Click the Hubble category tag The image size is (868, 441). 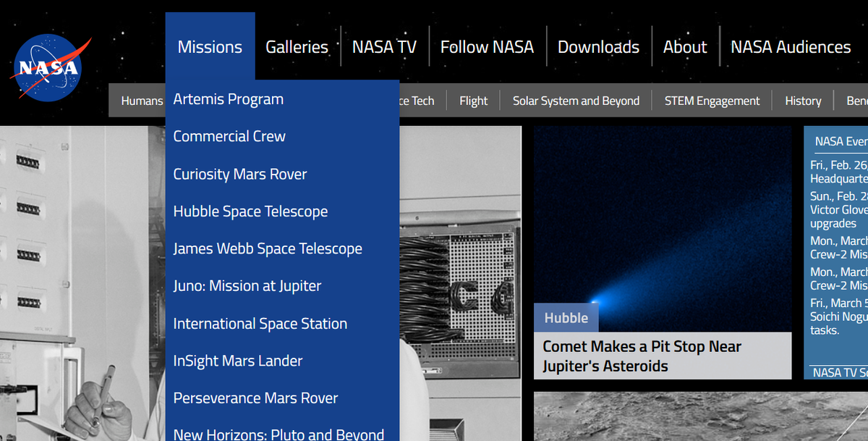[566, 318]
